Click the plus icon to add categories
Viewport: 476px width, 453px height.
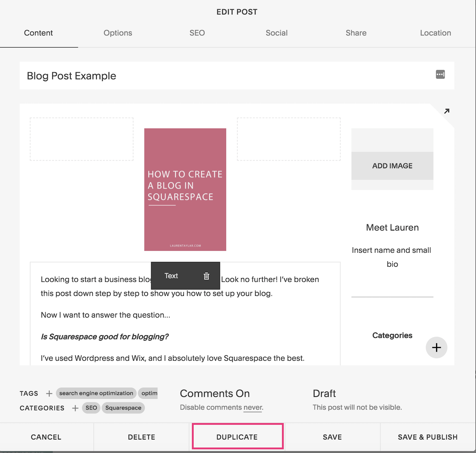point(75,408)
